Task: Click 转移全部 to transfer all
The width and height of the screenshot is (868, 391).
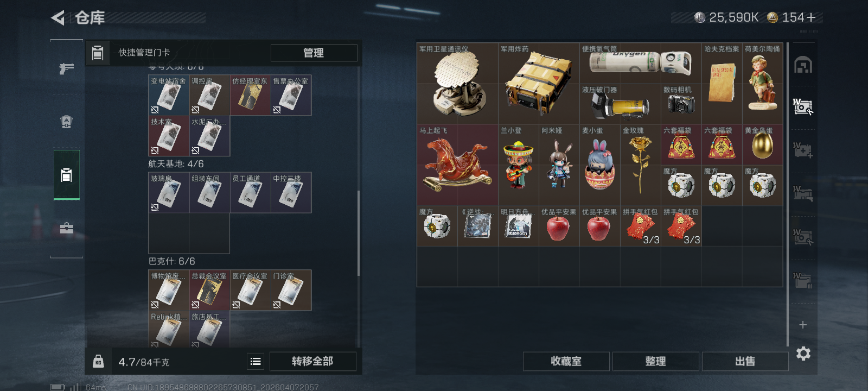Action: (312, 361)
